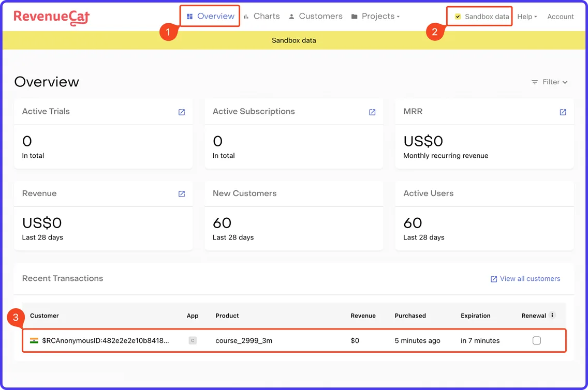Click the India flag icon beside customer
The width and height of the screenshot is (588, 390).
[34, 340]
